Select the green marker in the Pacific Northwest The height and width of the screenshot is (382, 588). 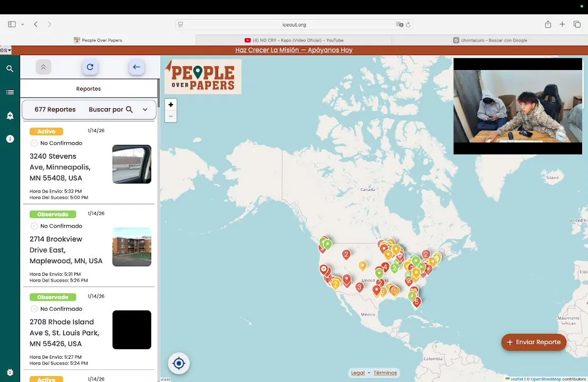[327, 245]
